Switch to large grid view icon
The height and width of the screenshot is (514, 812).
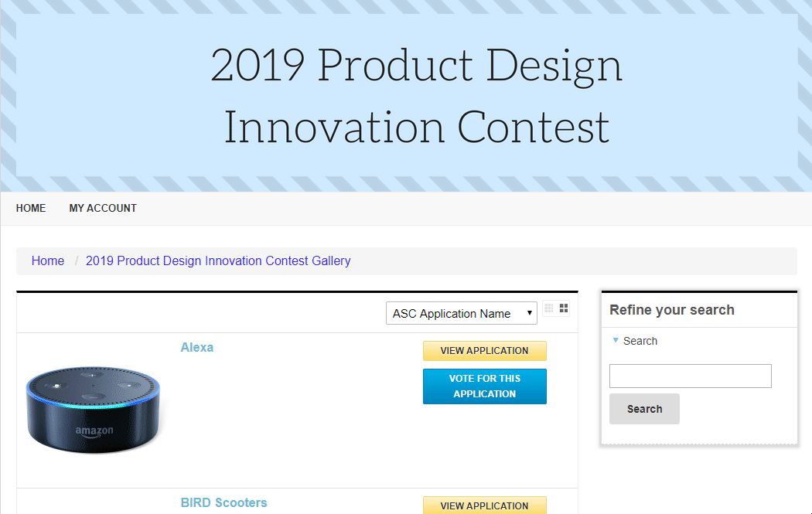564,308
